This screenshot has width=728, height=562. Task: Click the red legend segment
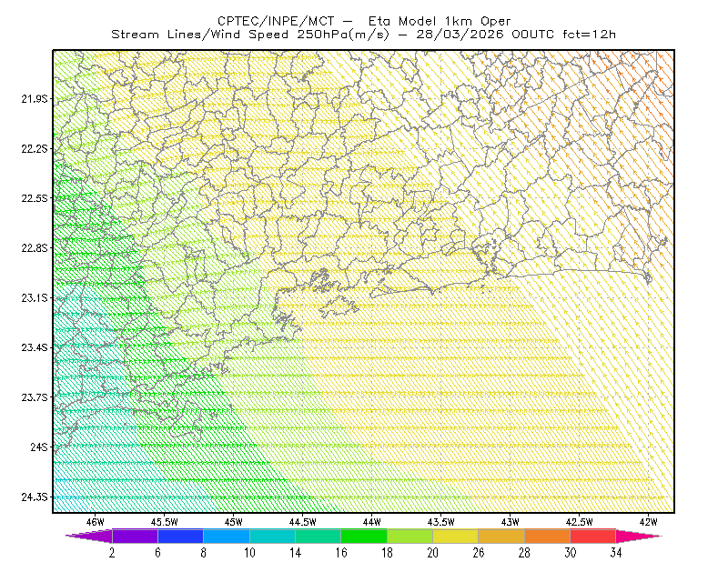pos(593,536)
